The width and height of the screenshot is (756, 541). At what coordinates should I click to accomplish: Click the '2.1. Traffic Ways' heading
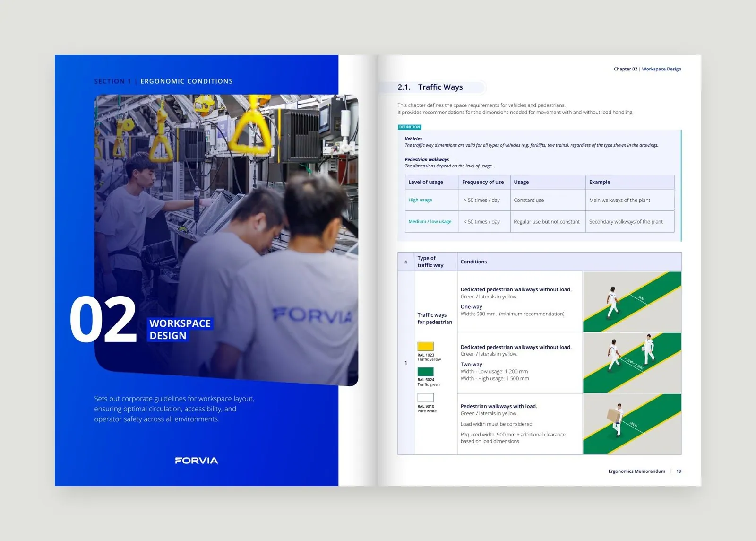point(430,87)
